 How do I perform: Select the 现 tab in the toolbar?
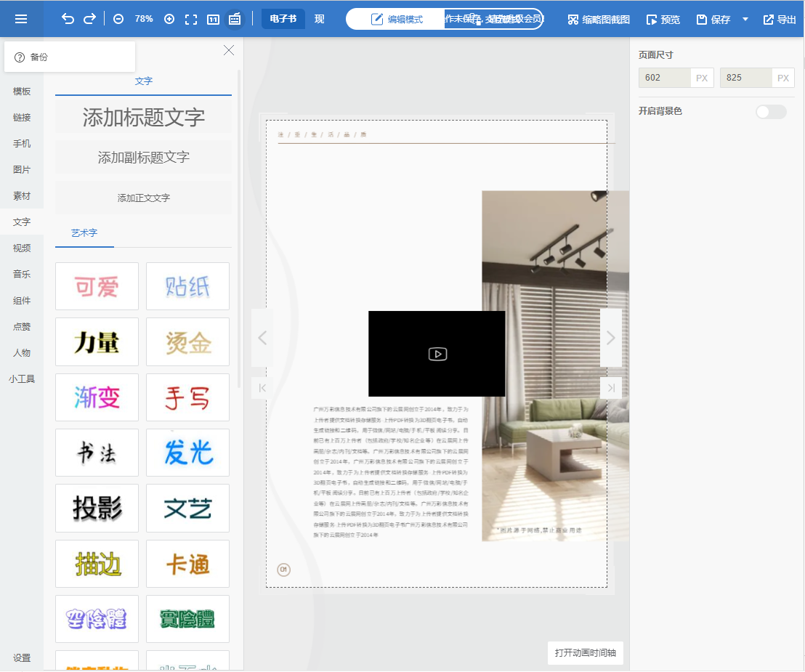coord(320,19)
